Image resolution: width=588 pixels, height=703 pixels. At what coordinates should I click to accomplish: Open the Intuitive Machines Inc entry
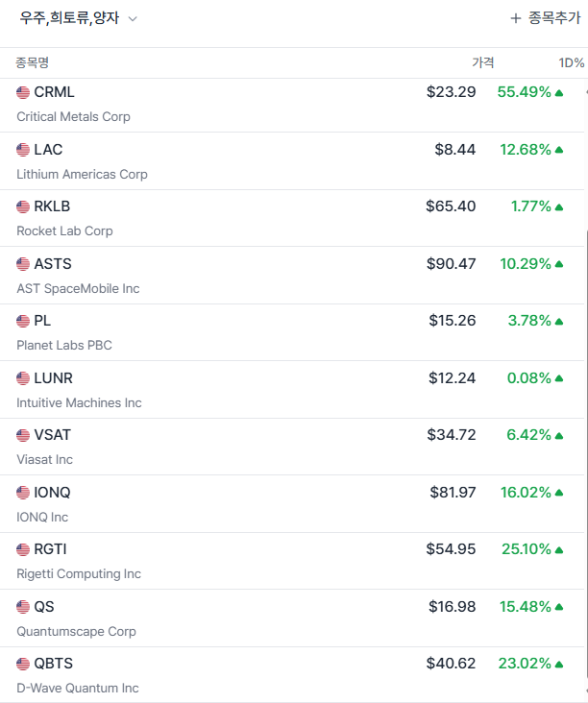click(79, 402)
